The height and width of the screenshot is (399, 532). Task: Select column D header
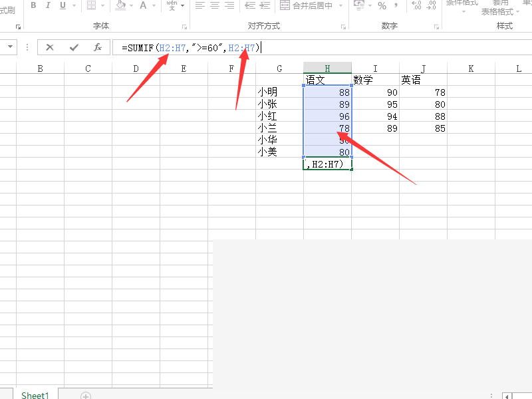tap(136, 68)
